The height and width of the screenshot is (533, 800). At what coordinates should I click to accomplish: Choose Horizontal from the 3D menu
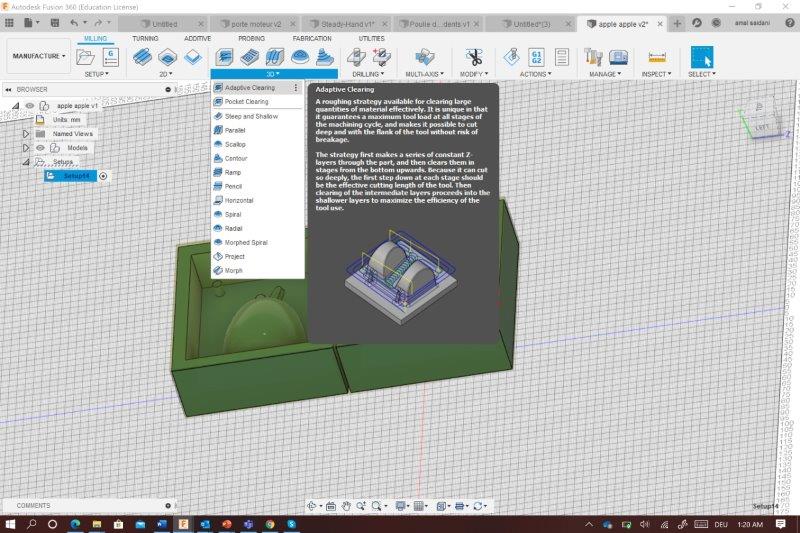258,200
